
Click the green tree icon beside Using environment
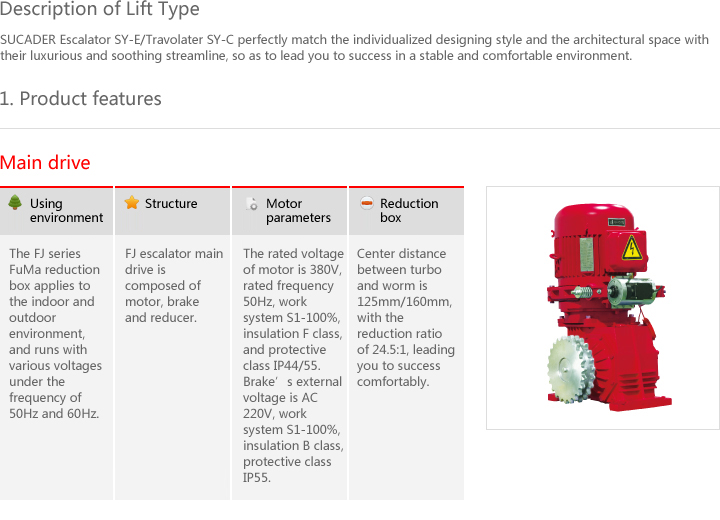pyautogui.click(x=15, y=202)
